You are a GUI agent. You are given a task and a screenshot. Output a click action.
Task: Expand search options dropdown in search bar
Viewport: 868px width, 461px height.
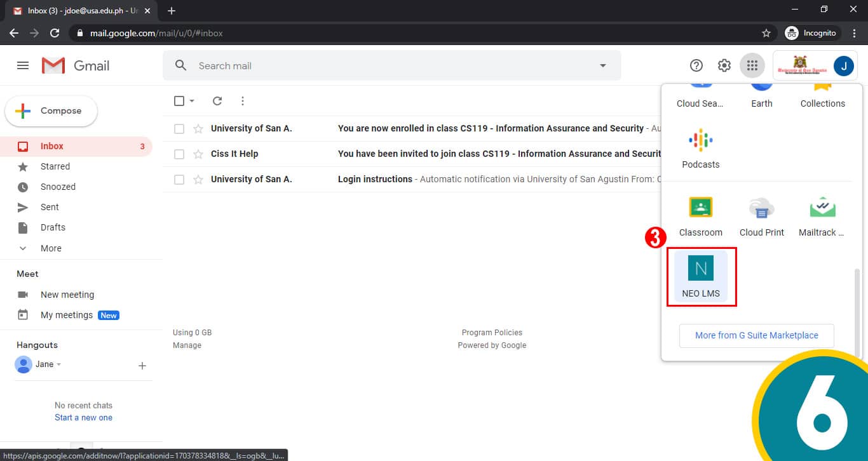point(602,65)
